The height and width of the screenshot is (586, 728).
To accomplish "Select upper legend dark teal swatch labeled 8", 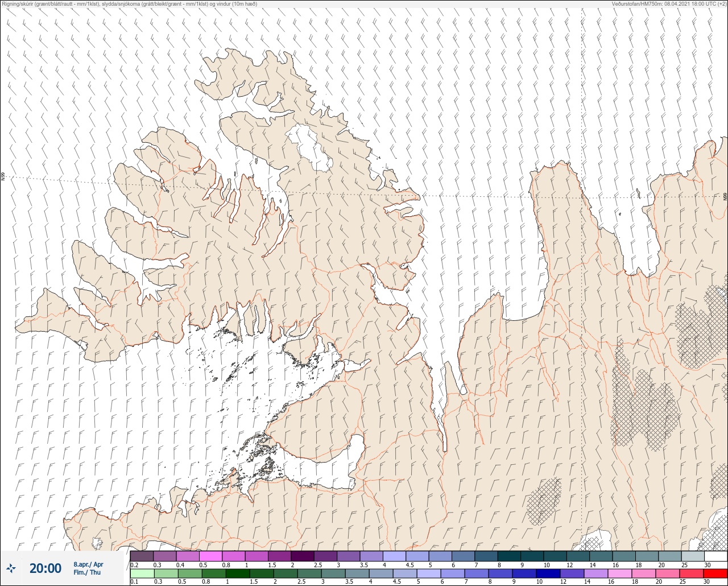I will coord(509,556).
